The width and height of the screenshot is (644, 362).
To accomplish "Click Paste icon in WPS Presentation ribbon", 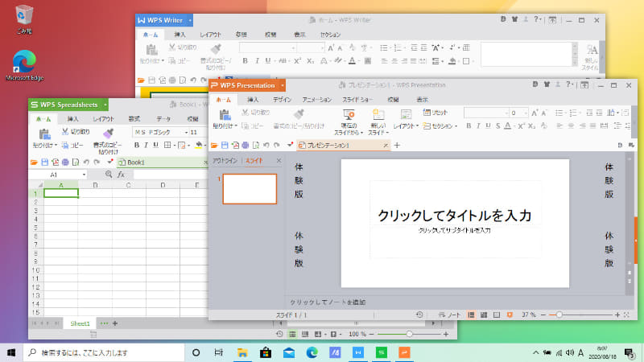I will click(225, 115).
